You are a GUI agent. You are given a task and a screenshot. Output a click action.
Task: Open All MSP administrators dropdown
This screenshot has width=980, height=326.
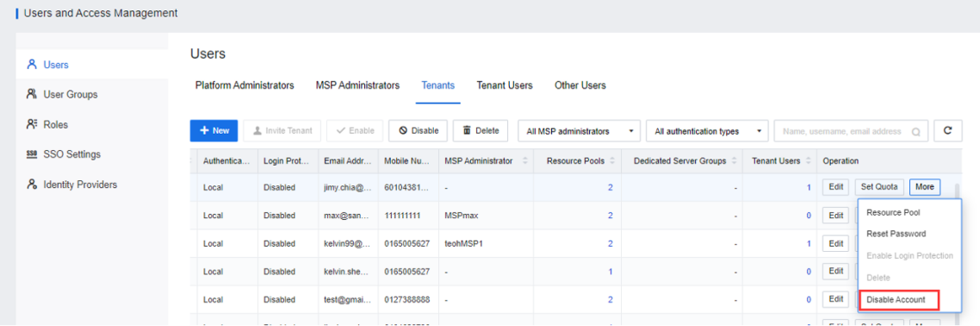coord(580,131)
